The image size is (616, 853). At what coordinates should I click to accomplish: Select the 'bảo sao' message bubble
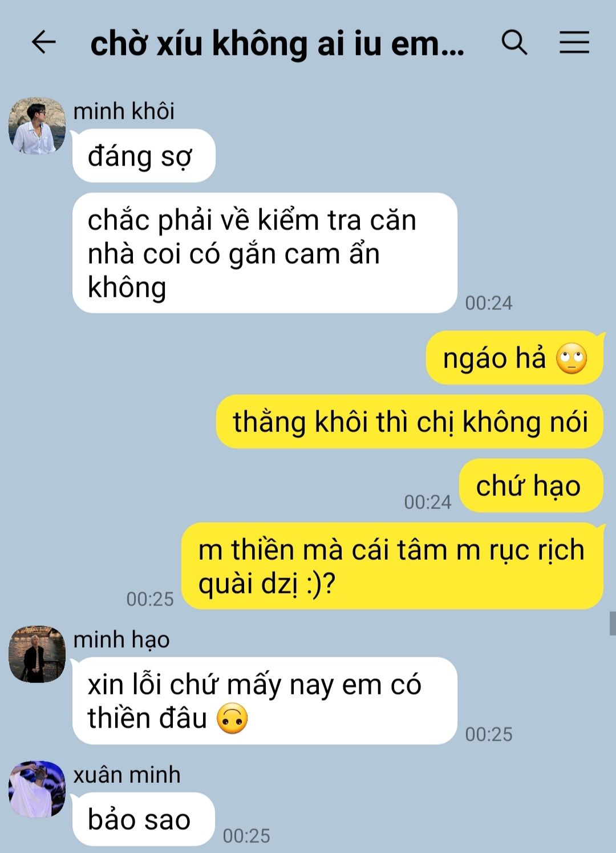point(143,819)
